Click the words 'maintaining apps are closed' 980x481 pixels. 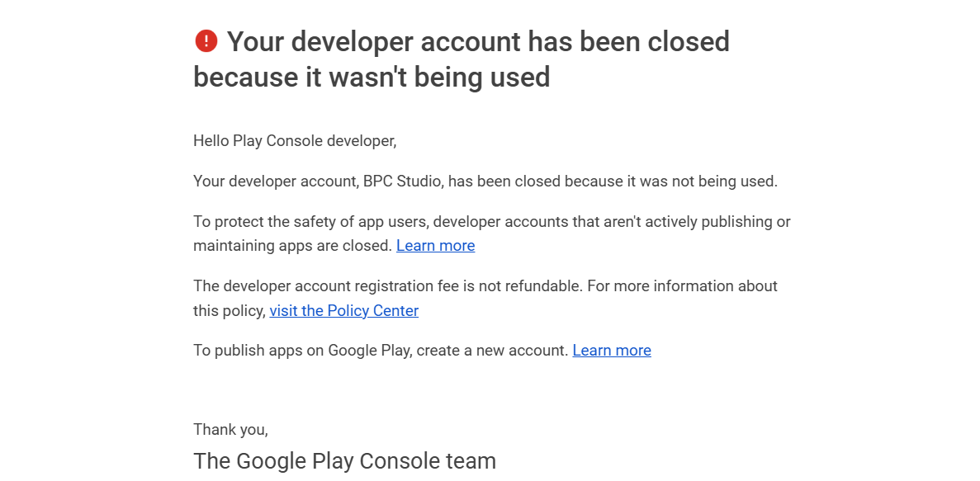pyautogui.click(x=292, y=246)
